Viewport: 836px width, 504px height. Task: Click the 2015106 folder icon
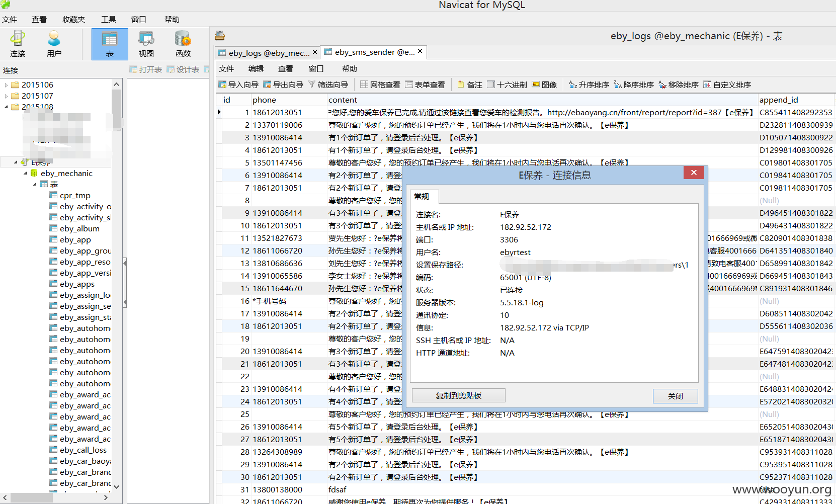(x=15, y=85)
